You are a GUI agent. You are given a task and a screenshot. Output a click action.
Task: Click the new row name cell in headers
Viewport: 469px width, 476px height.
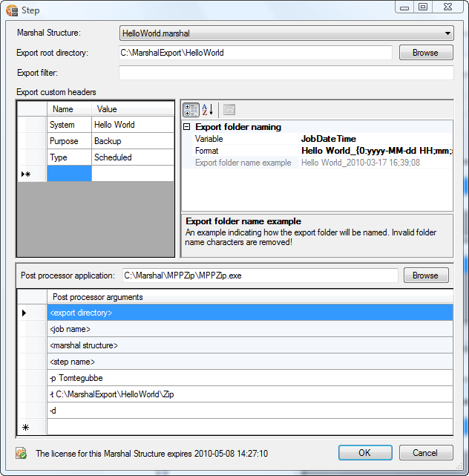69,174
